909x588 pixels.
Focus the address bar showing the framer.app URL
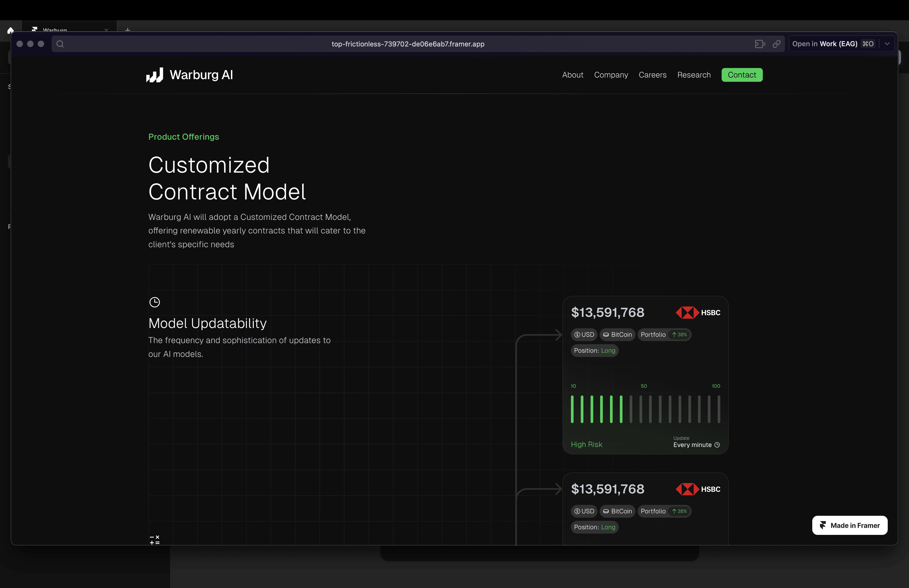407,44
